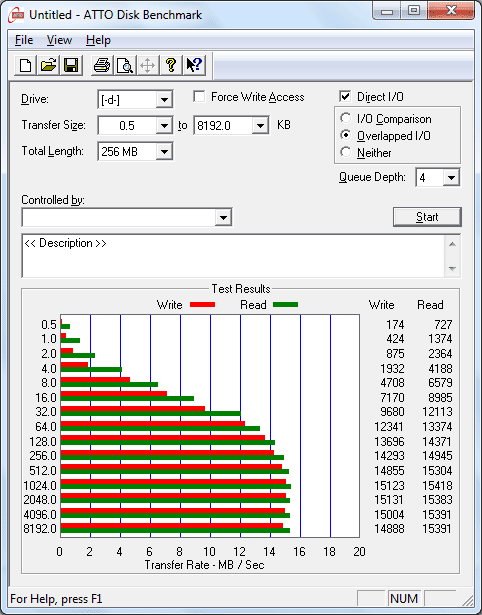Viewport: 482px width, 615px height.
Task: Open the Help menu
Action: [98, 40]
